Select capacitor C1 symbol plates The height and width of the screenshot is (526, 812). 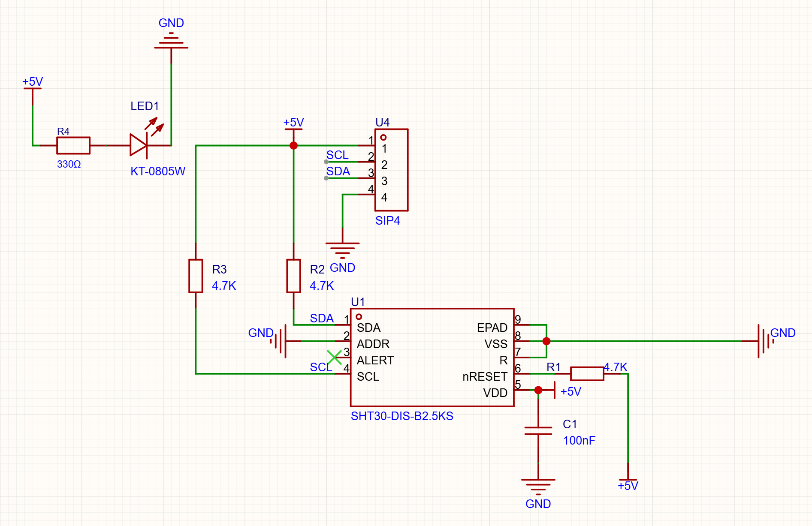point(538,430)
